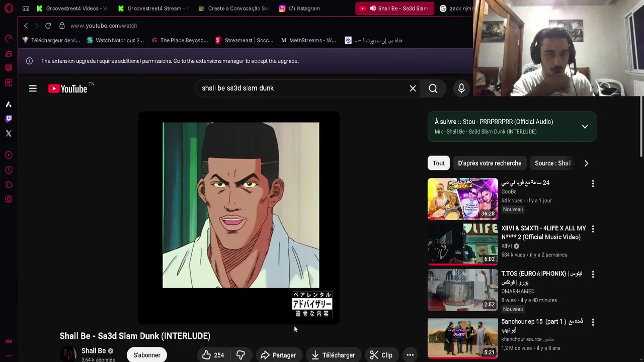Open the sidebar player icon
The height and width of the screenshot is (362, 644).
click(9, 155)
